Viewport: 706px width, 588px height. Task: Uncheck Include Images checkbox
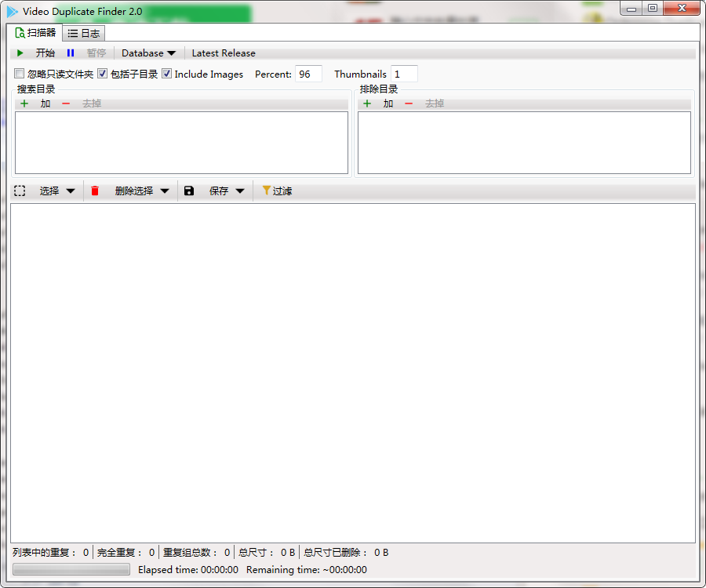click(166, 74)
